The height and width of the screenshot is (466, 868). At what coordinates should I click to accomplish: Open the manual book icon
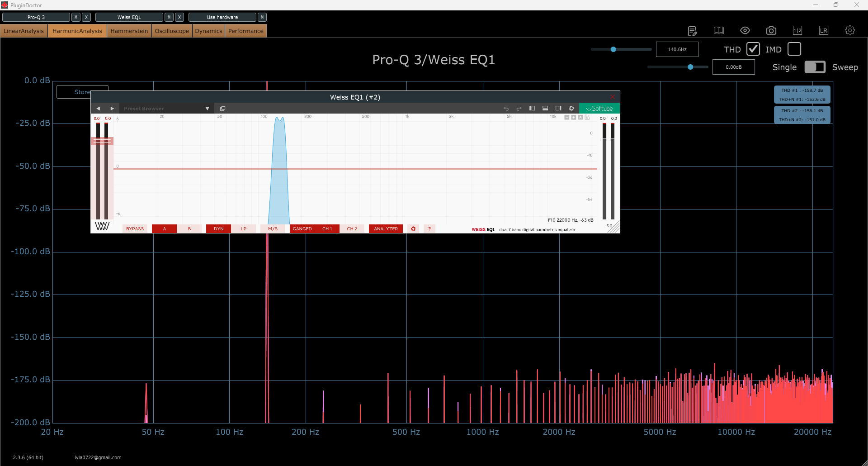click(719, 30)
